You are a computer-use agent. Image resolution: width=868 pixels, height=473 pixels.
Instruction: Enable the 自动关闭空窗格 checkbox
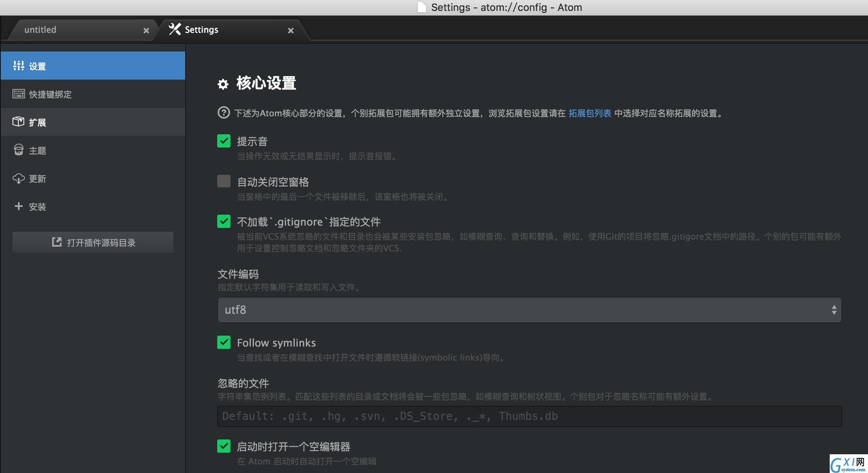coord(224,181)
